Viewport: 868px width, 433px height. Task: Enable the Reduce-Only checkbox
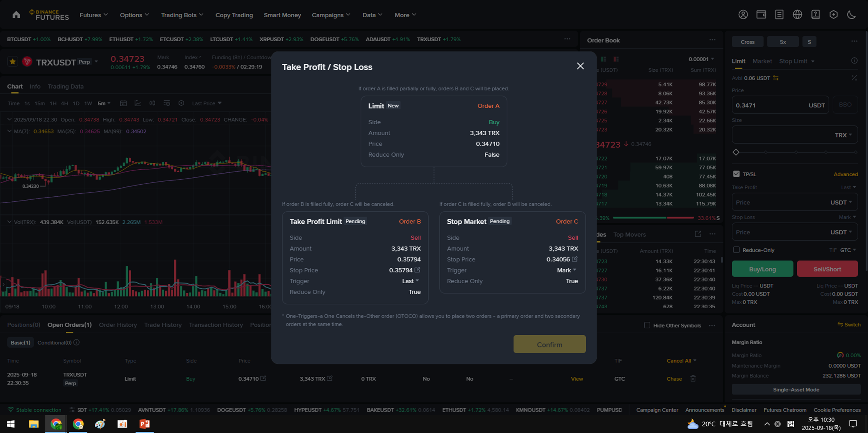click(x=736, y=250)
